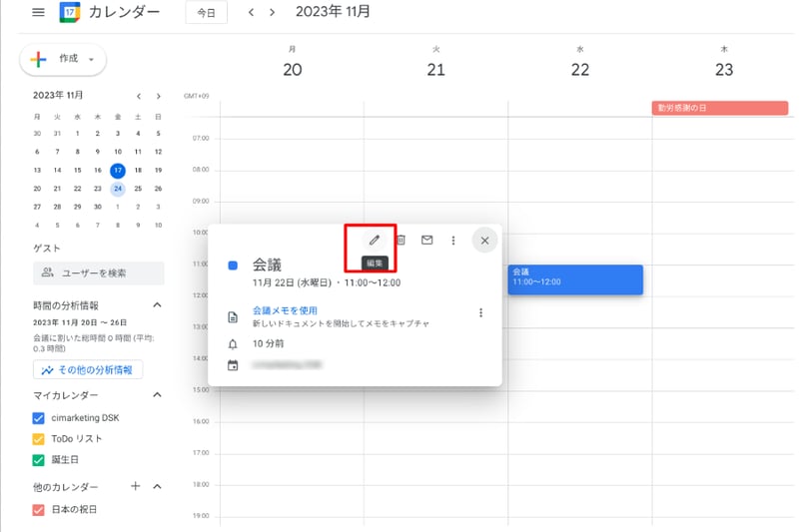Click the blue event color square
This screenshot has height=532, width=803.
point(233,266)
